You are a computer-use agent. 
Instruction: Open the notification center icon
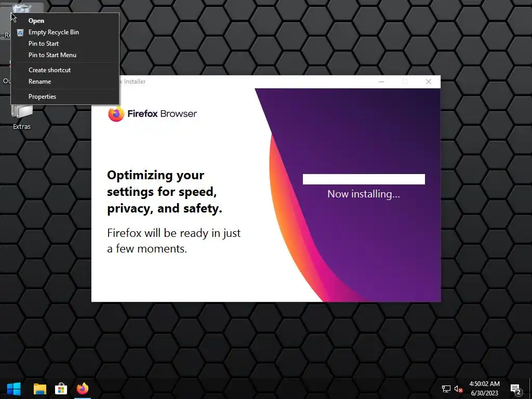pyautogui.click(x=516, y=389)
